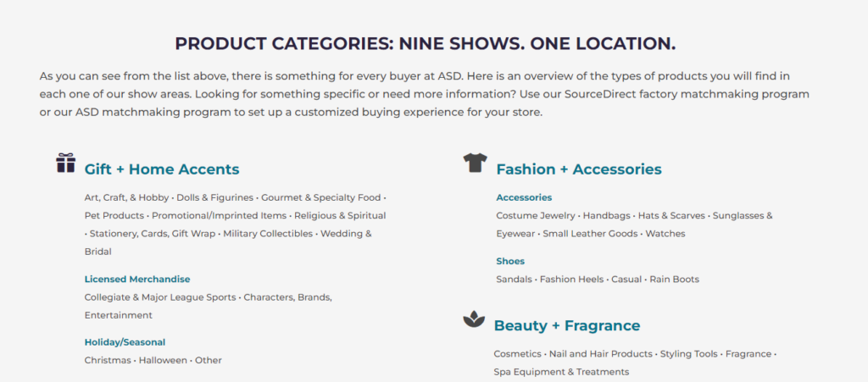Open the Gift + Home Accents heading
Screen dimensions: 868x382
pos(162,169)
